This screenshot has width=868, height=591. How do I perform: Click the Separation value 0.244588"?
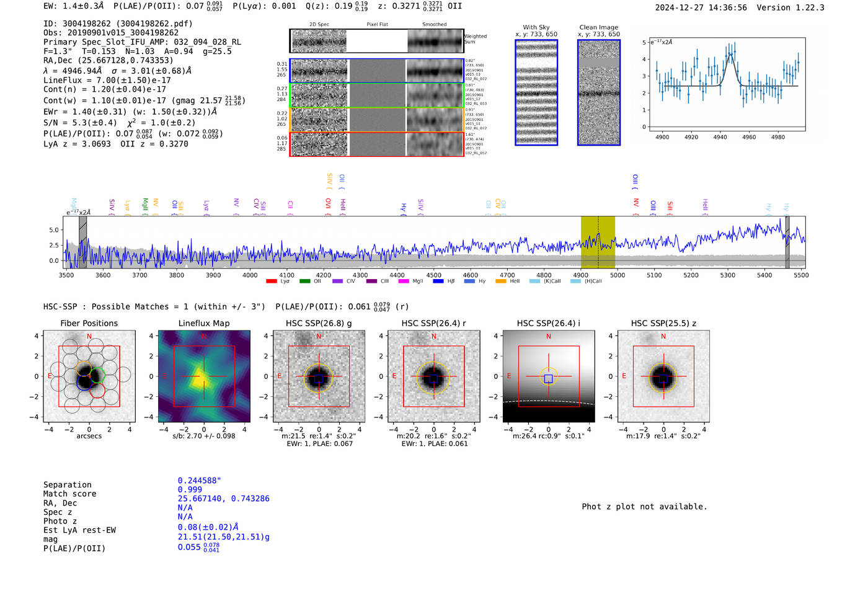(x=199, y=481)
